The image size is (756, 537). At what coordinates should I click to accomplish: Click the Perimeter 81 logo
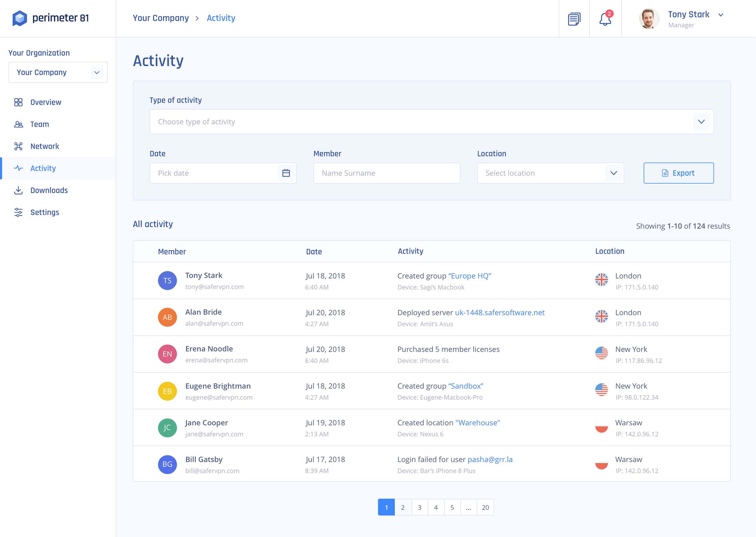click(x=51, y=18)
